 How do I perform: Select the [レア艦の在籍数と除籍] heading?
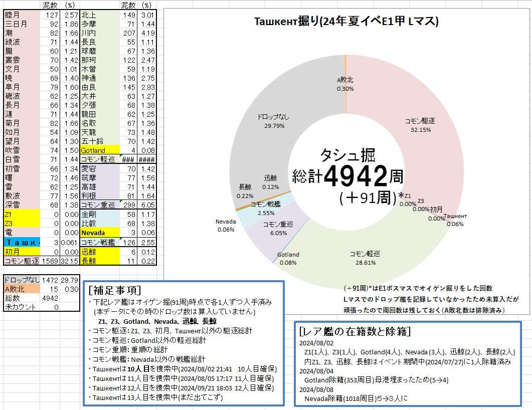tap(355, 331)
